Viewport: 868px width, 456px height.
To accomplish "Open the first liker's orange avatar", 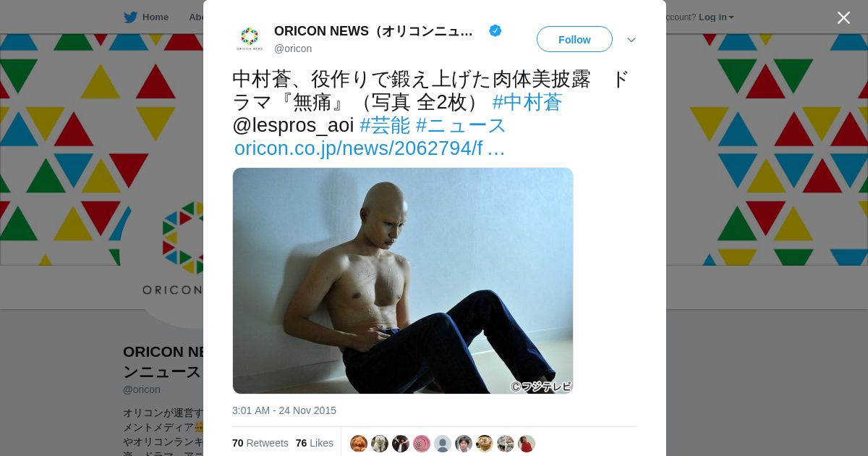I will [359, 444].
